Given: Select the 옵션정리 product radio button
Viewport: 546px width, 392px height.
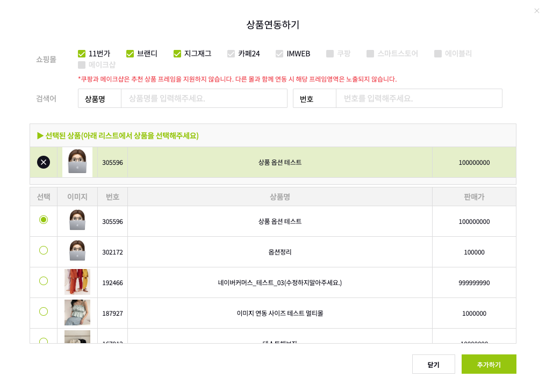Looking at the screenshot, I should [44, 250].
